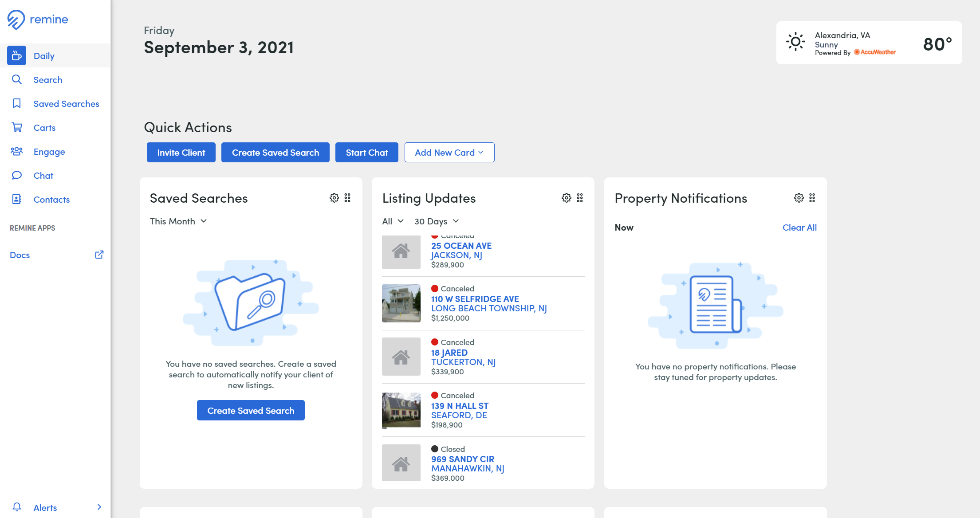980x518 pixels.
Task: Navigate to Engage
Action: (x=55, y=151)
